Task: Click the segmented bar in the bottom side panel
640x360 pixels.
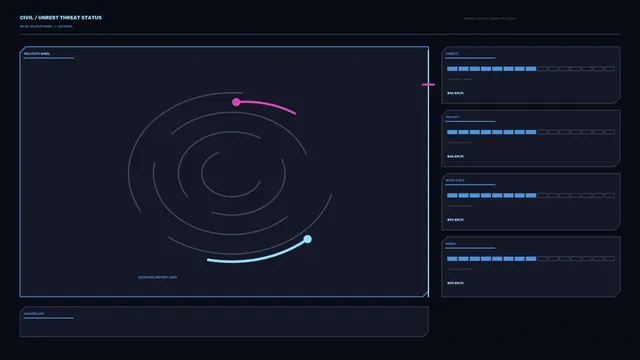Action: pos(531,258)
